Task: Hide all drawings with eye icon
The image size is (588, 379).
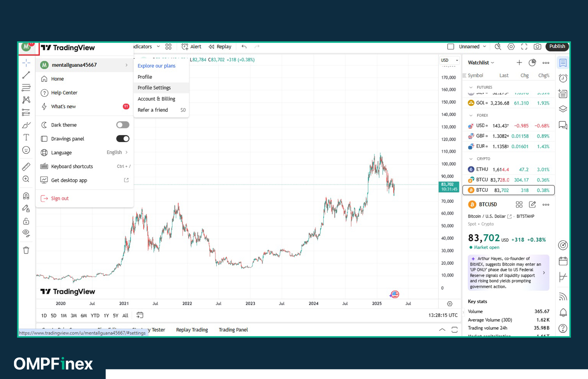Action: click(x=26, y=233)
